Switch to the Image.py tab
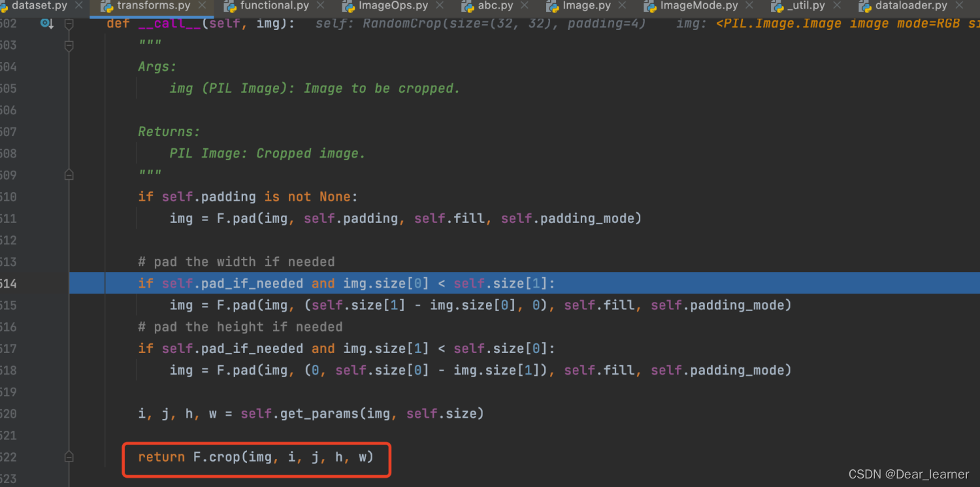980x487 pixels. coord(586,6)
